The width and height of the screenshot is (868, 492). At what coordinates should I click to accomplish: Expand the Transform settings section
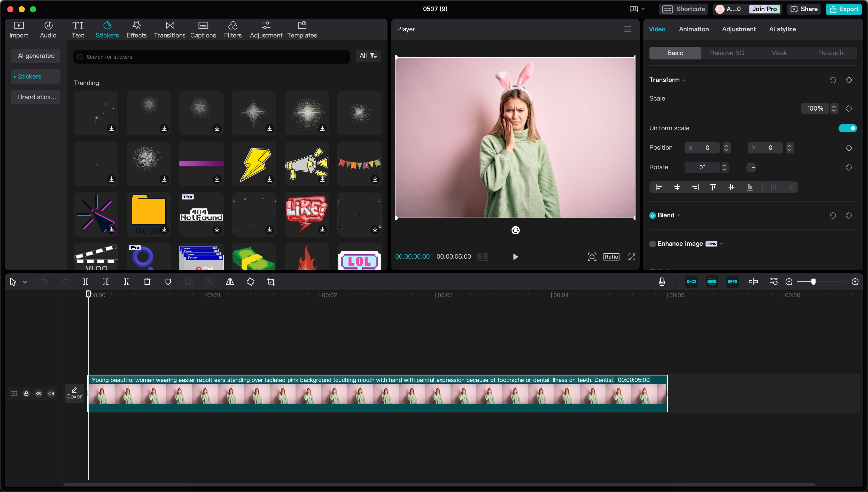point(684,79)
